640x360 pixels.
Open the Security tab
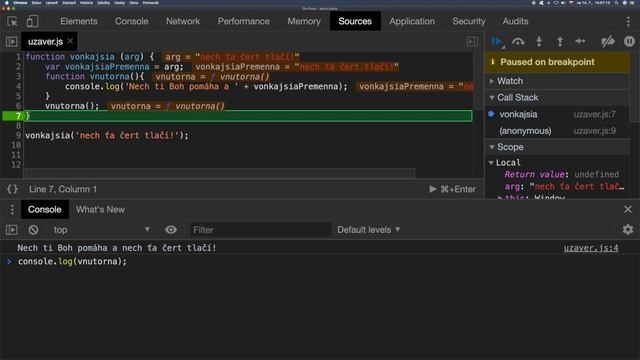point(469,21)
